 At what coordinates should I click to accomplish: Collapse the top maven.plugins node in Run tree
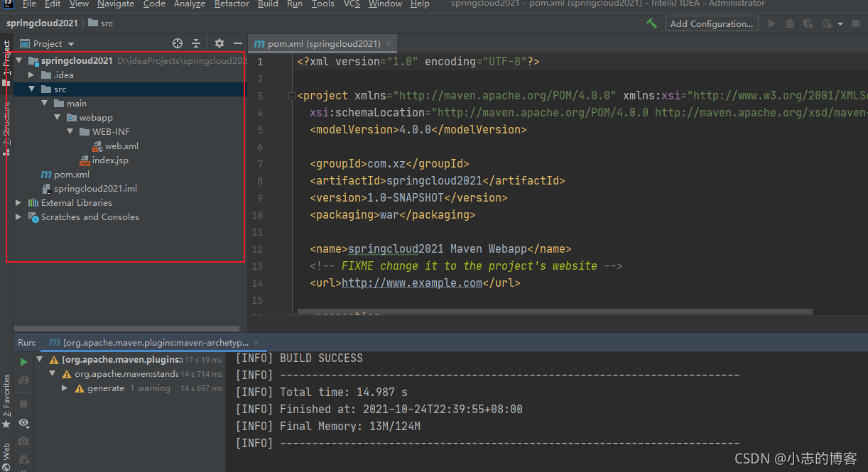tap(40, 359)
